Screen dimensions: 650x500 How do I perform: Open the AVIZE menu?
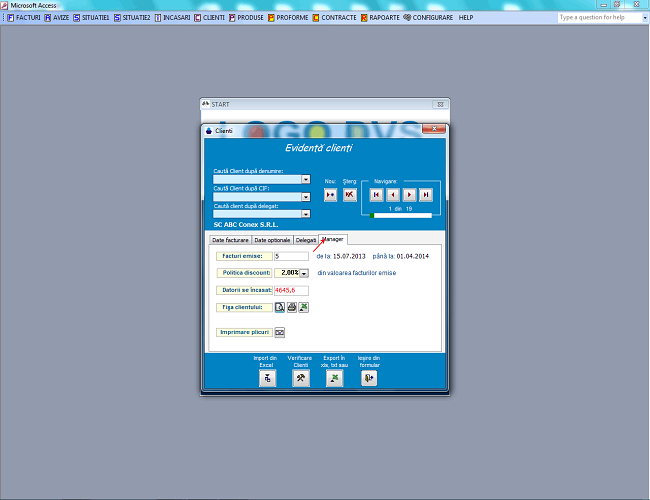pos(57,17)
